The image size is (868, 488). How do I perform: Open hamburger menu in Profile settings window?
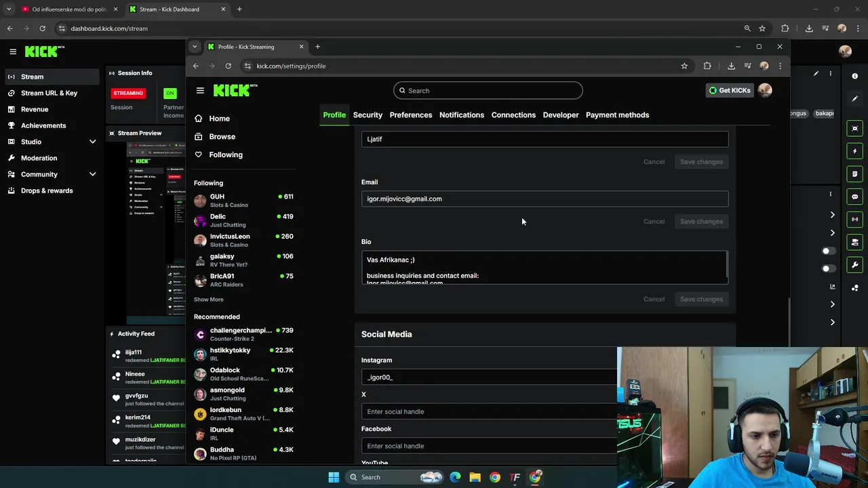point(200,90)
